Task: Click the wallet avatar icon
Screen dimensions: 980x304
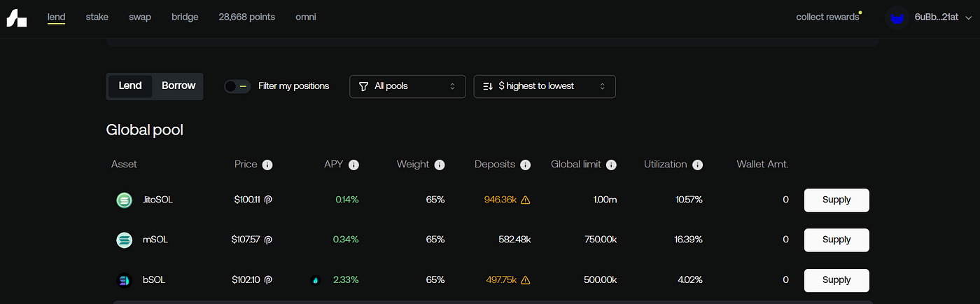Action: [897, 17]
